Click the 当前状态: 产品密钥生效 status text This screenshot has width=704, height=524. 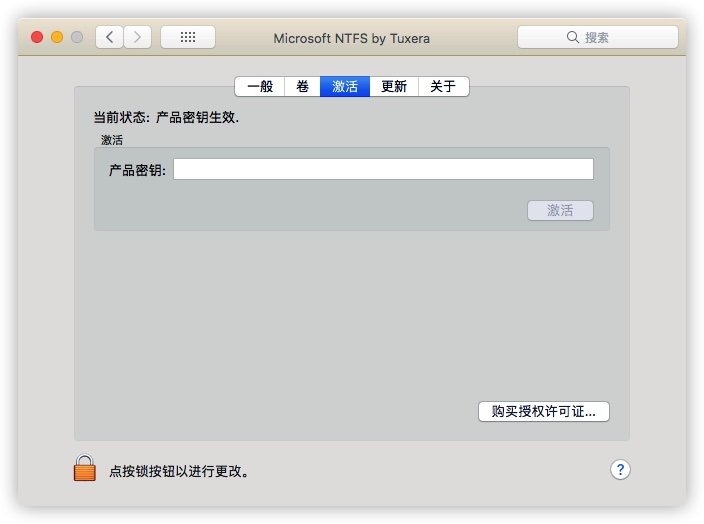pos(166,117)
